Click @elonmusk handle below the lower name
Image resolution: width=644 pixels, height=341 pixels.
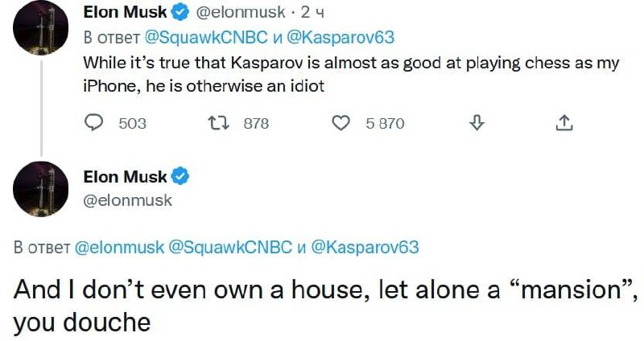coord(128,200)
